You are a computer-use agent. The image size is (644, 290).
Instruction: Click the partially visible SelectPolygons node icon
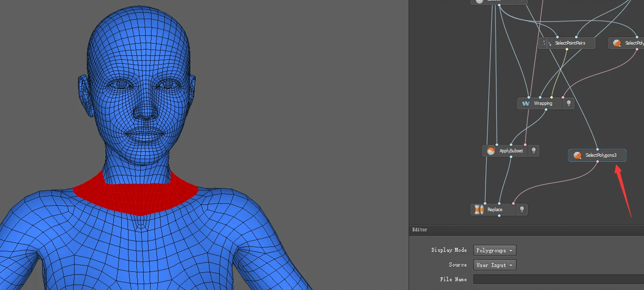click(617, 43)
